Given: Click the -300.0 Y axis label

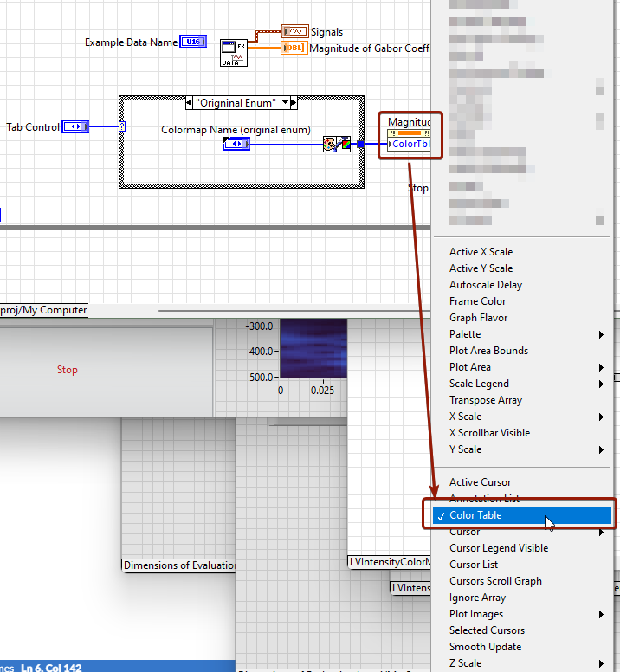Looking at the screenshot, I should [259, 326].
